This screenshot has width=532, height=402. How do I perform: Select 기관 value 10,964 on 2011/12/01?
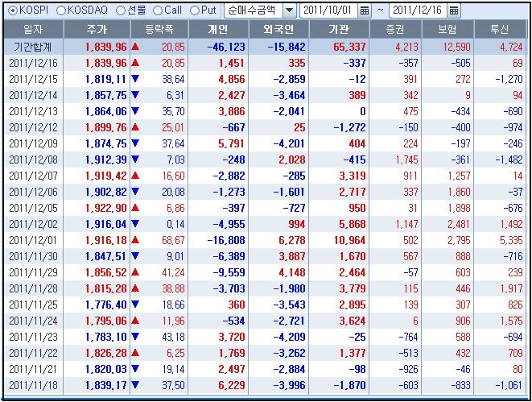[350, 240]
